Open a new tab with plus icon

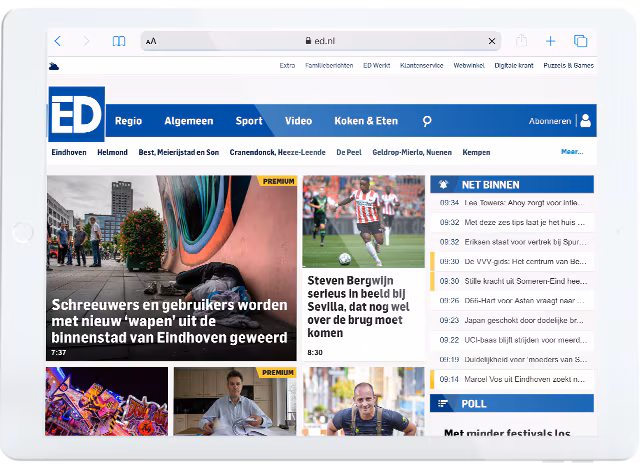(x=550, y=41)
